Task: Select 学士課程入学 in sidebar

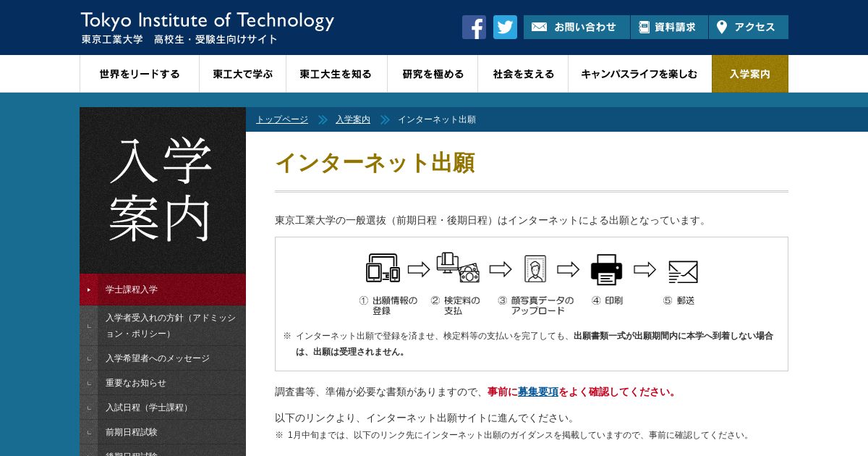Action: tap(163, 290)
